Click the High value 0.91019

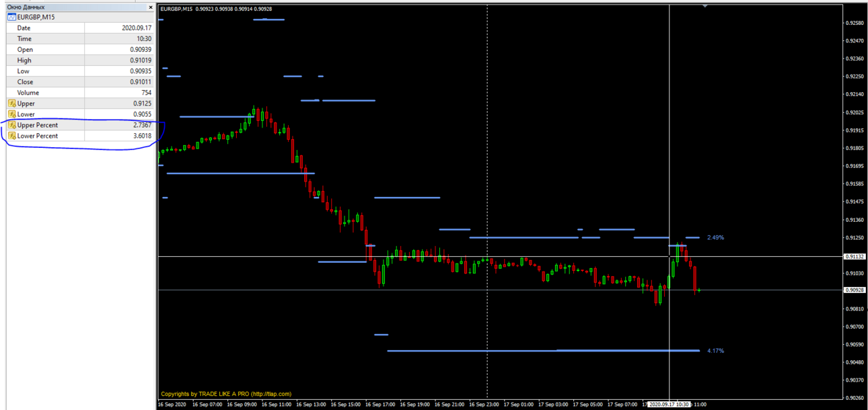(141, 60)
